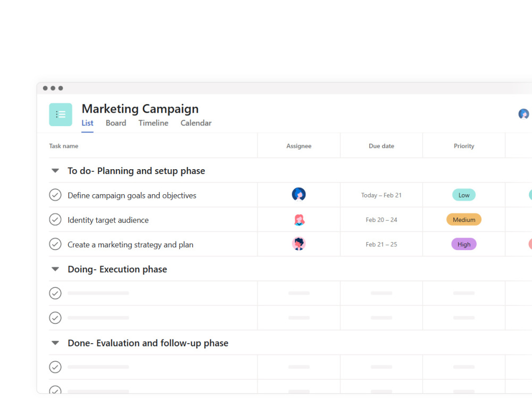
Task: Collapse the Doing- Execution phase section
Action: 55,269
